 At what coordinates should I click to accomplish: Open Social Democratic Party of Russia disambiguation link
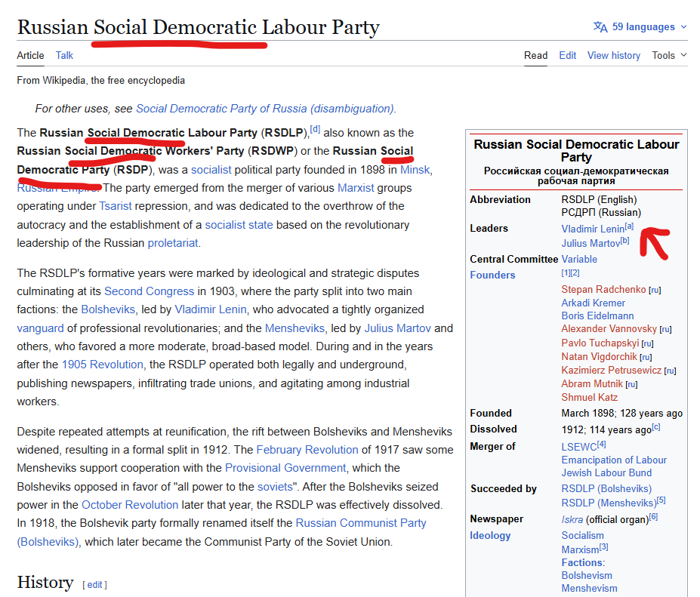(265, 109)
